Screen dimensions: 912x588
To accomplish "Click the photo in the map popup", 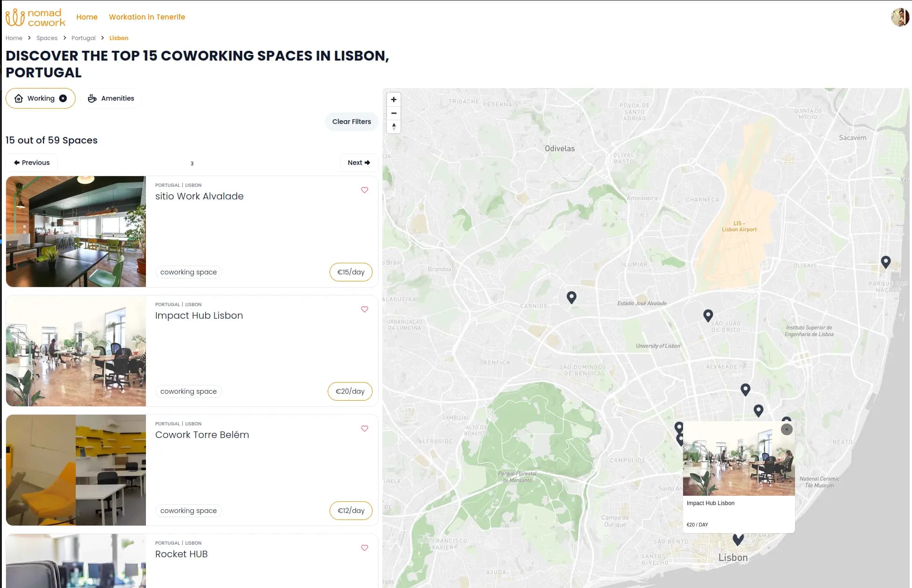I will 739,458.
